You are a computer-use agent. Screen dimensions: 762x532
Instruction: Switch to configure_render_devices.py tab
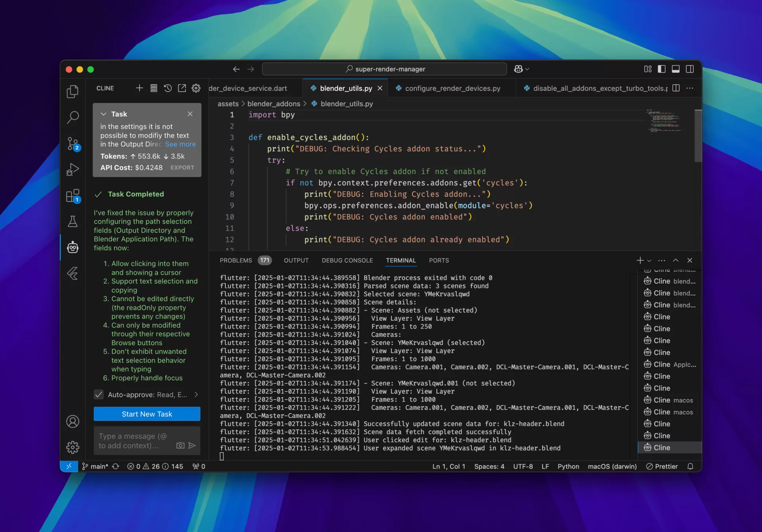452,88
